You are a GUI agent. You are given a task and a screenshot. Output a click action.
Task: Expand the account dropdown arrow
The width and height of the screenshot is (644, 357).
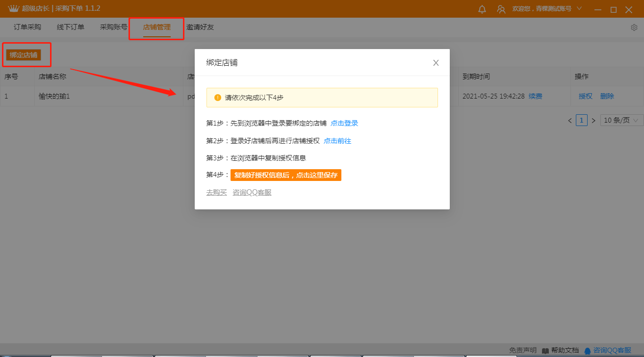click(579, 8)
